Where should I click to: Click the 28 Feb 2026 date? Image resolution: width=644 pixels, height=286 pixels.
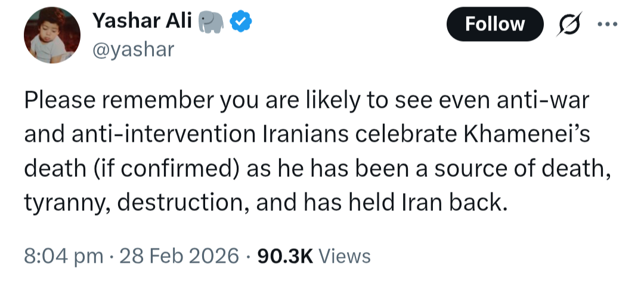pos(178,256)
